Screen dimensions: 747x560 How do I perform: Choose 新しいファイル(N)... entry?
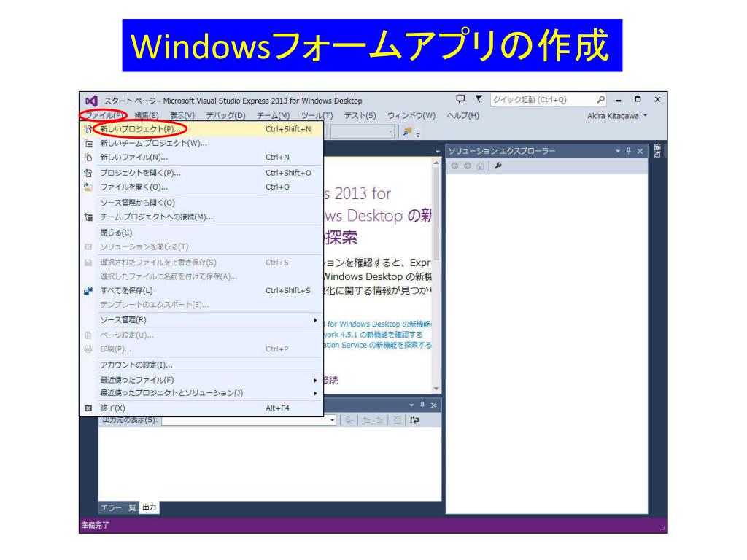pyautogui.click(x=203, y=157)
